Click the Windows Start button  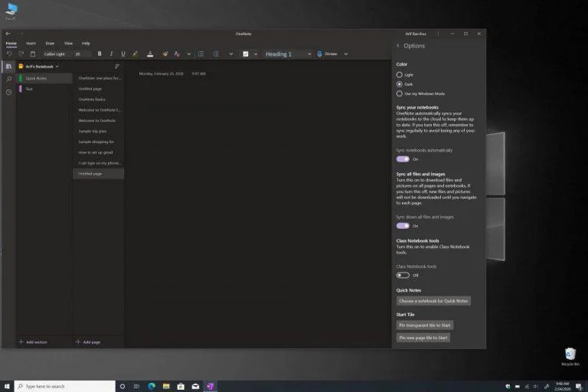click(x=7, y=387)
